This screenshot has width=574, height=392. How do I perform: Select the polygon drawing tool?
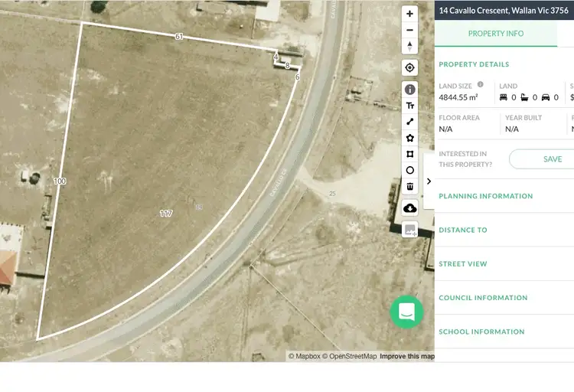(x=410, y=138)
